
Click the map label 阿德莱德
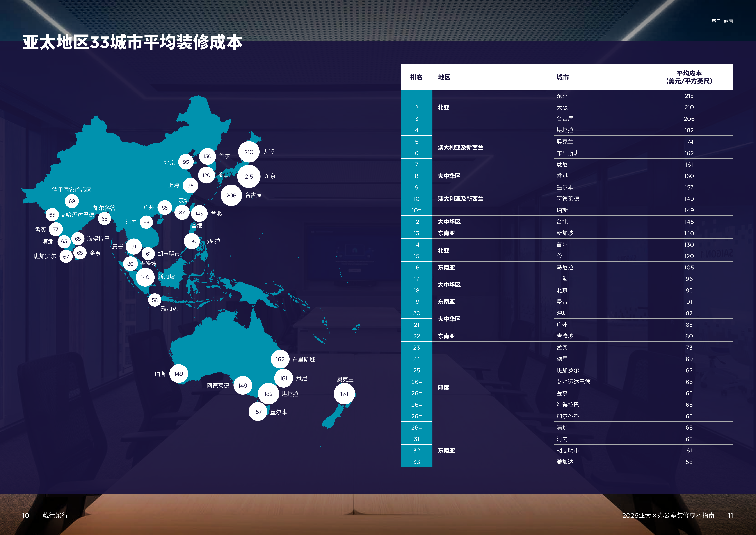(x=218, y=386)
